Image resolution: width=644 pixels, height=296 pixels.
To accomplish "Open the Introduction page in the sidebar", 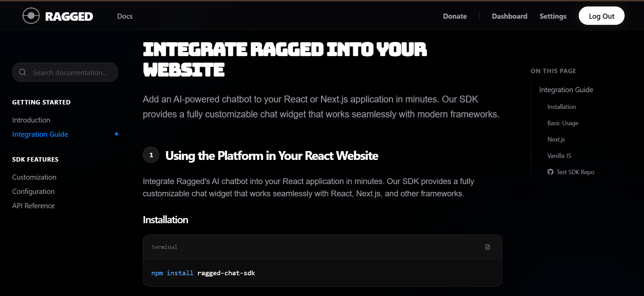I will [31, 120].
